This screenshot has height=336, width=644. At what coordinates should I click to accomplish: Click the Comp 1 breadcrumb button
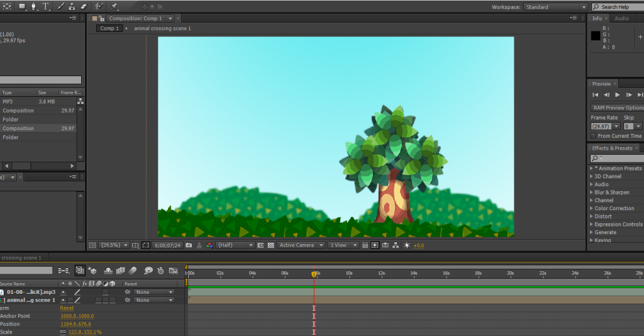tap(109, 28)
